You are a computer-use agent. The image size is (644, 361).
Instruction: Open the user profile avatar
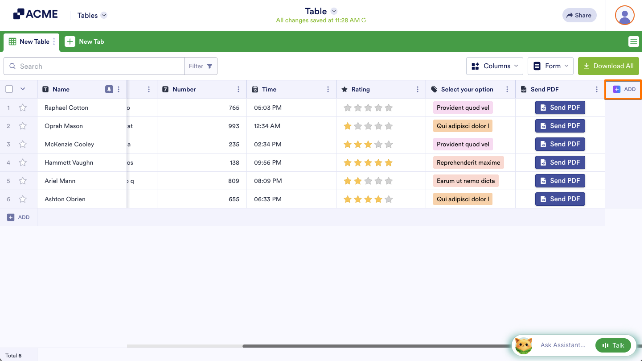(624, 15)
